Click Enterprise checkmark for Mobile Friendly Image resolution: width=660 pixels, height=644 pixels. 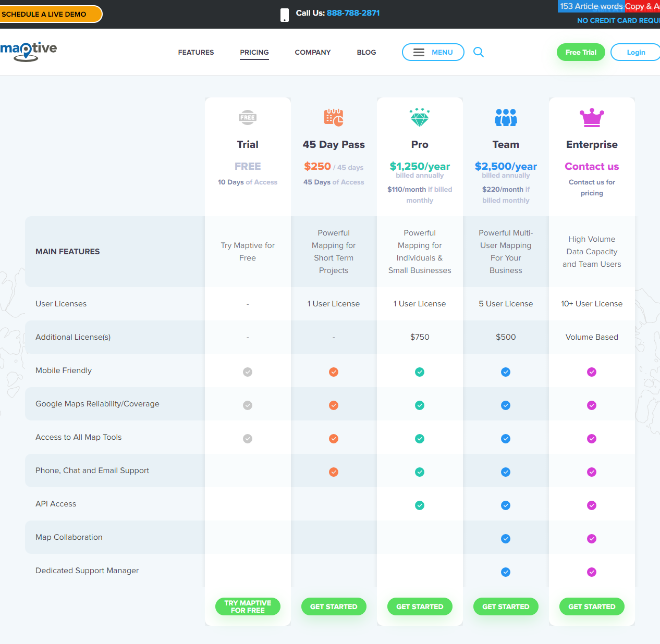[x=592, y=372]
